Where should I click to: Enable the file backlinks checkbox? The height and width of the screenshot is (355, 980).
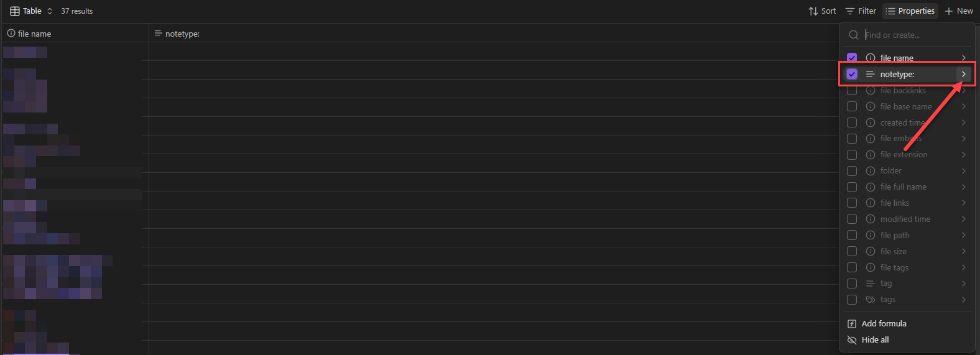click(852, 90)
